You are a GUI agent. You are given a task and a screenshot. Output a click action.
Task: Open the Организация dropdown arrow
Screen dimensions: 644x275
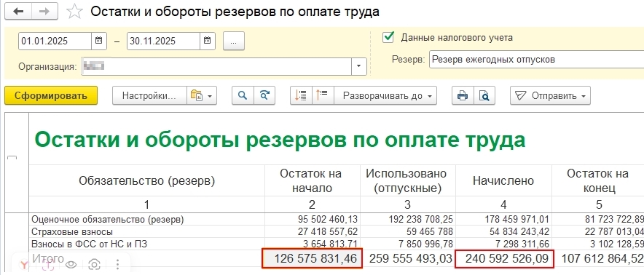coord(359,66)
